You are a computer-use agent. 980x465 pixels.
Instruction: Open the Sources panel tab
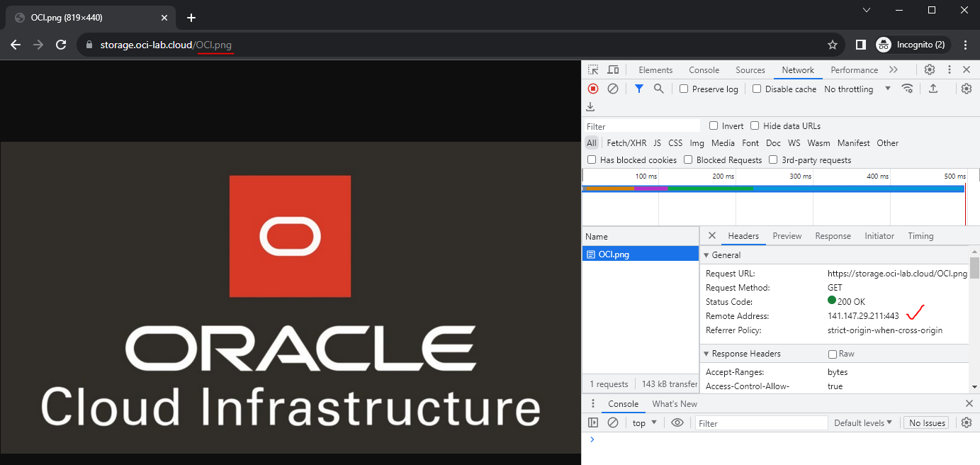750,70
